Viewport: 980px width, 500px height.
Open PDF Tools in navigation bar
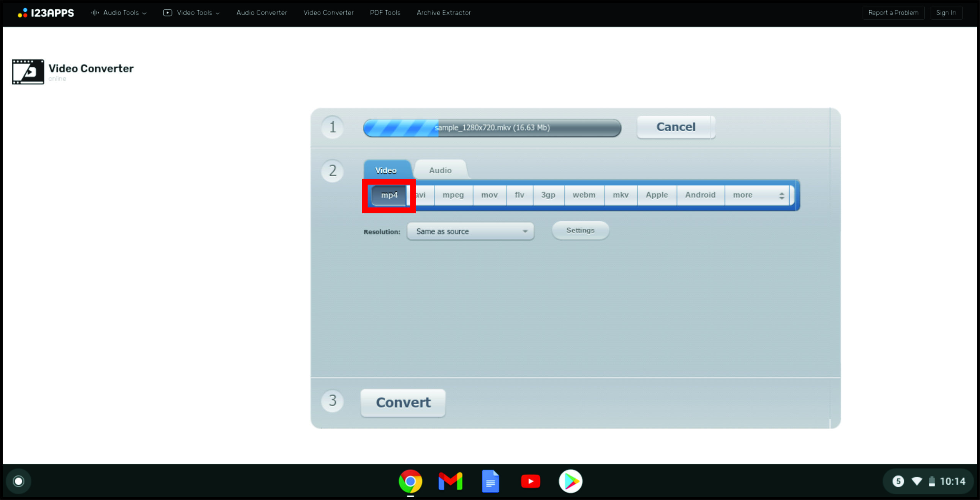click(x=385, y=13)
